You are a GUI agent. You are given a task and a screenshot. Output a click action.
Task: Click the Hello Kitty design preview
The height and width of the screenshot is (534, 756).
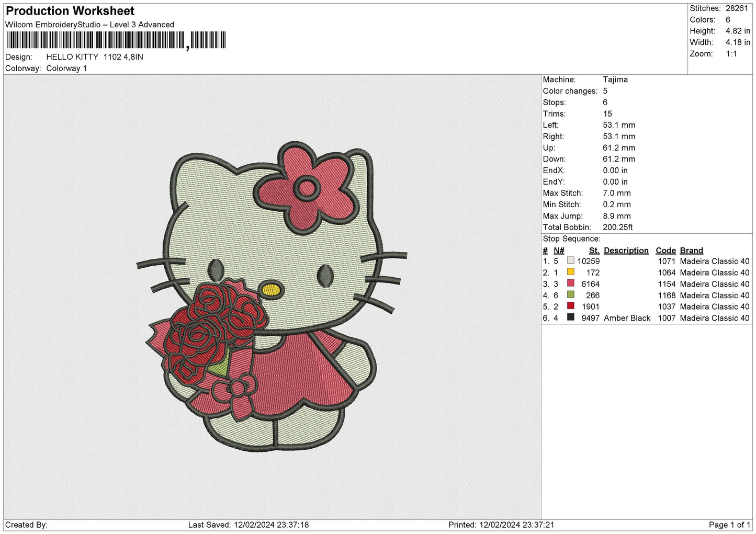(x=272, y=297)
